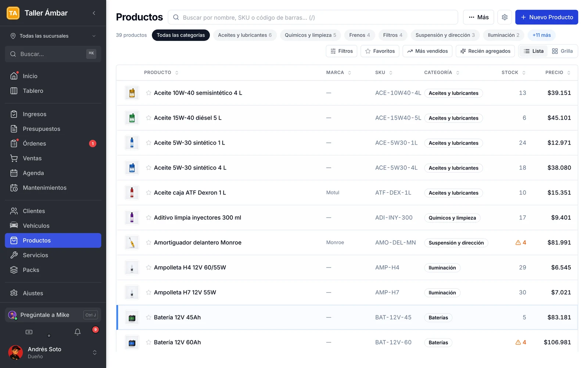Mark Ampolleta H7 12V 55W as favorite
Image resolution: width=588 pixels, height=368 pixels.
pyautogui.click(x=148, y=292)
